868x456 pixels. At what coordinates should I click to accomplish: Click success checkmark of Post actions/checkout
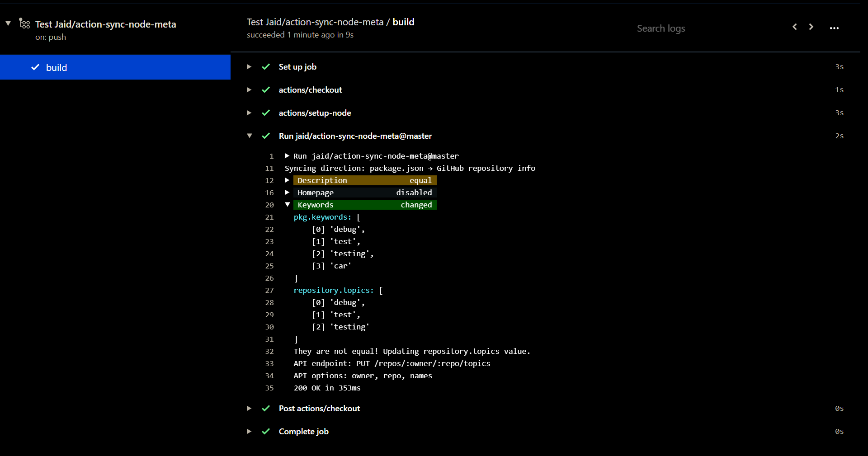266,409
